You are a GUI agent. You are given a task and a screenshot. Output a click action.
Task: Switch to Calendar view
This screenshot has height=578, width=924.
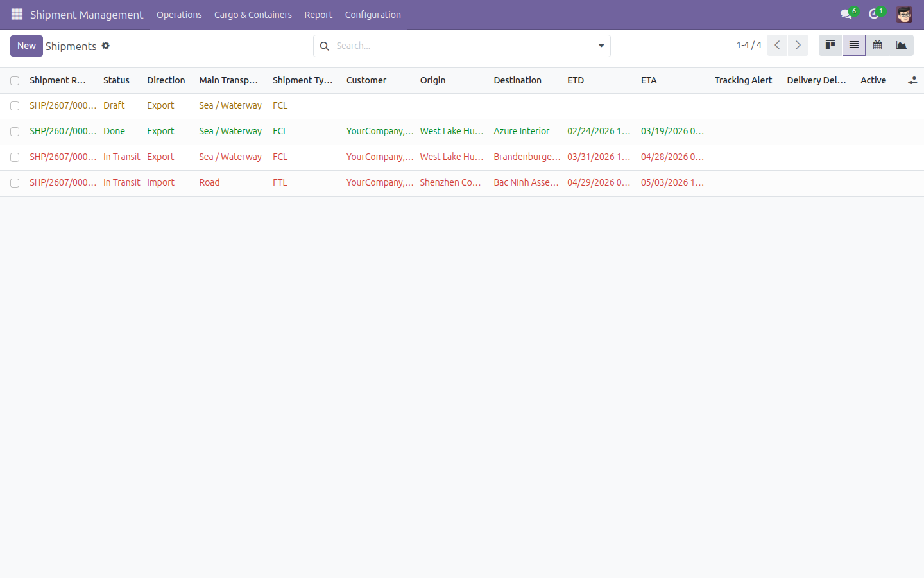point(877,46)
